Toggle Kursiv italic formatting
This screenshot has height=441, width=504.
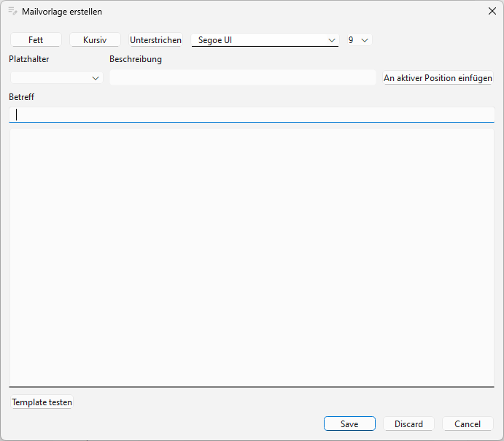pos(95,40)
